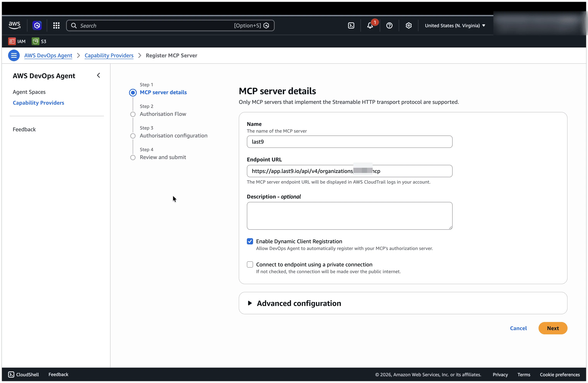
Task: Click the search magnifier icon
Action: click(x=74, y=25)
